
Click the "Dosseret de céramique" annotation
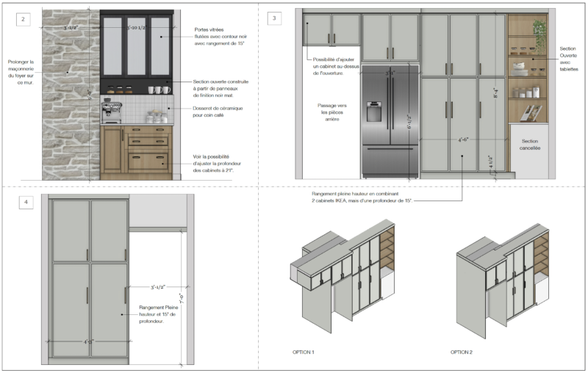click(x=218, y=112)
